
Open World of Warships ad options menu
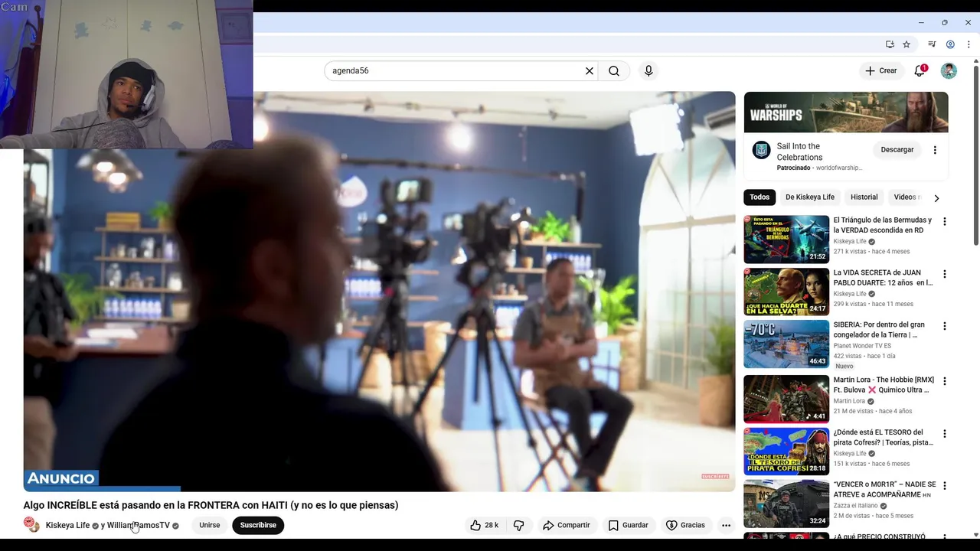(935, 150)
